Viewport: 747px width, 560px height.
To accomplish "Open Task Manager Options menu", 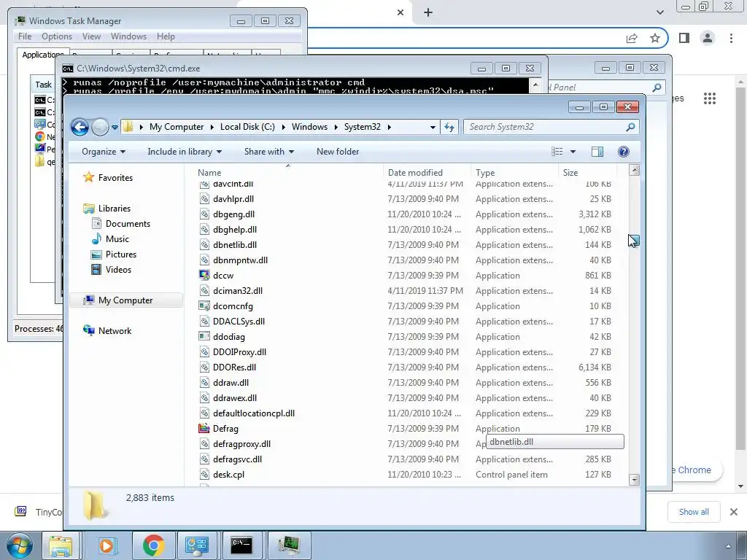I will [x=57, y=36].
